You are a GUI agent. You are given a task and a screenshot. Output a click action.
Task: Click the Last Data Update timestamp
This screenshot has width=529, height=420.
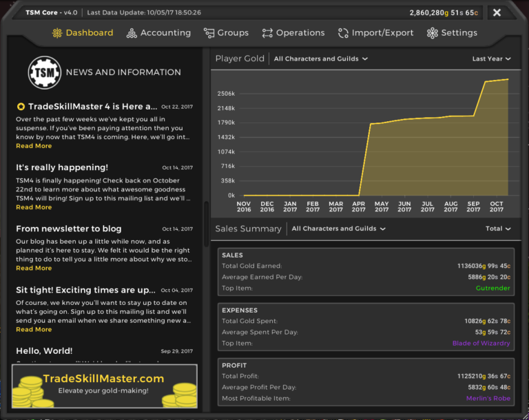click(144, 12)
